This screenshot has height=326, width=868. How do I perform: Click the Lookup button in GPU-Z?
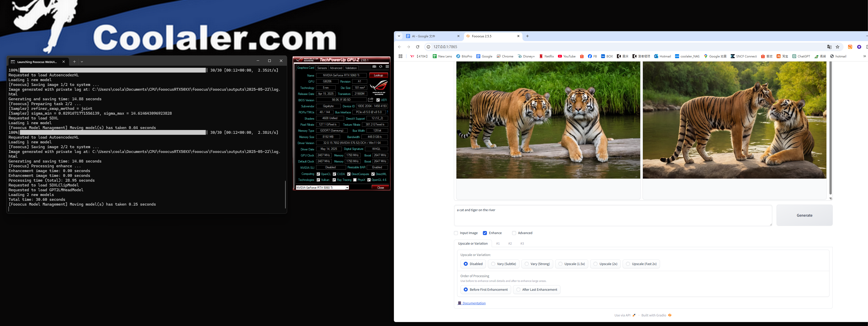tap(378, 75)
